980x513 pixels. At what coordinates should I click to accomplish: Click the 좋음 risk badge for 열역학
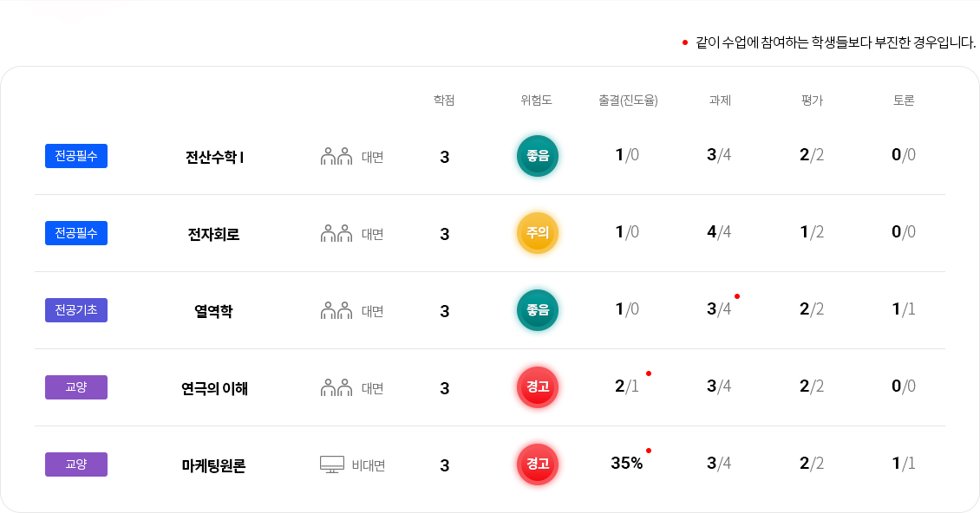pos(537,310)
